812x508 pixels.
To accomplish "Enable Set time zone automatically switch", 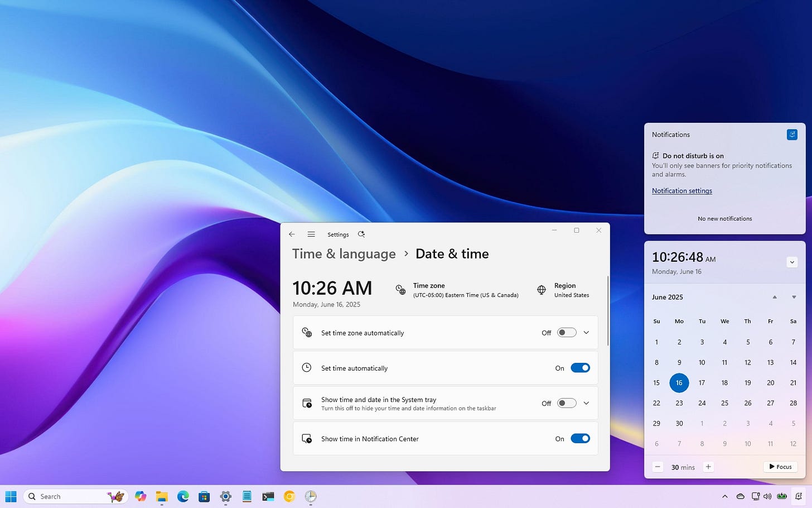I will point(567,333).
